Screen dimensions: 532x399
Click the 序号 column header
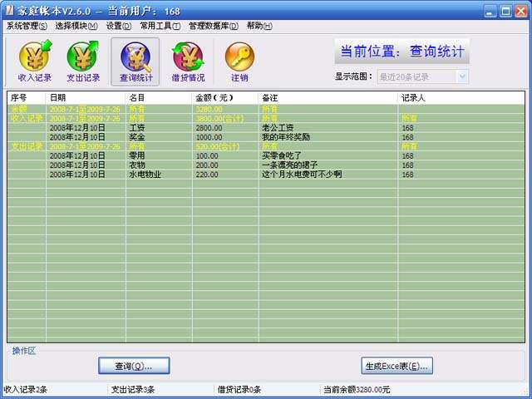click(x=26, y=98)
